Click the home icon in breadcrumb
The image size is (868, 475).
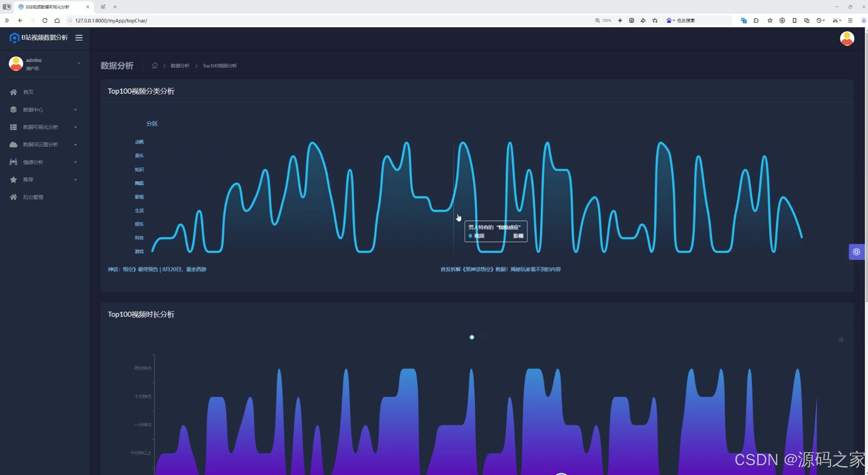point(154,66)
